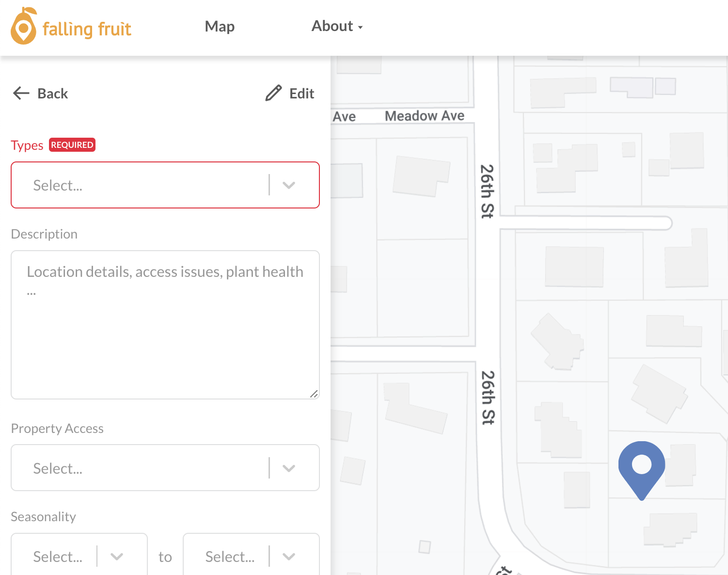Open the Property Access selector
728x575 pixels.
pos(145,468)
